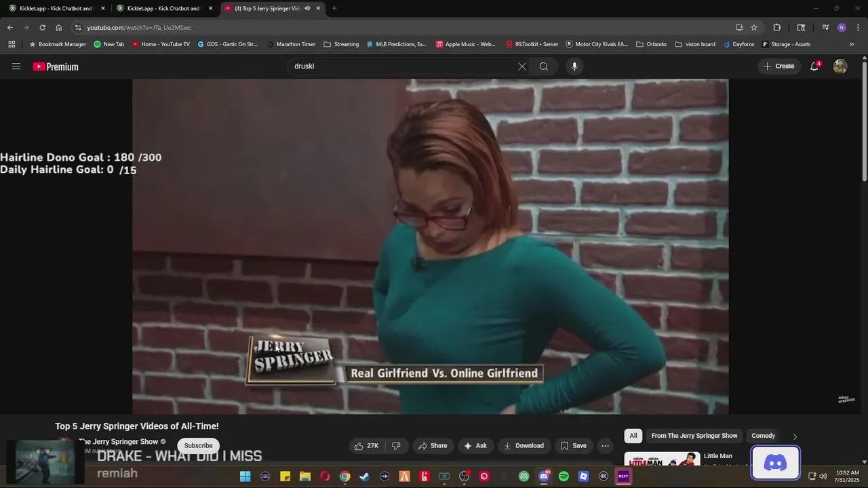The image size is (868, 488).
Task: Click the browser address bar URL
Action: [x=139, y=28]
